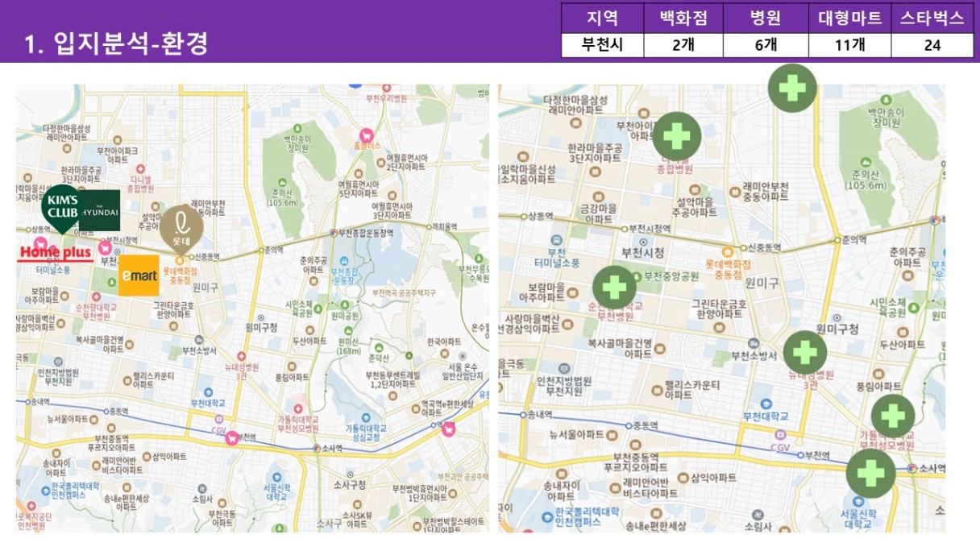Click the green cross on 뉴대성병원 3관

(x=805, y=352)
